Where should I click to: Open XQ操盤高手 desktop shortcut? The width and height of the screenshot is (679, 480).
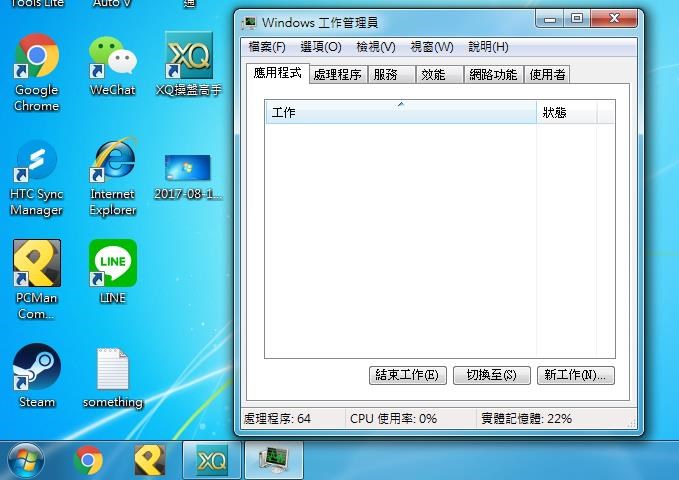pyautogui.click(x=189, y=64)
